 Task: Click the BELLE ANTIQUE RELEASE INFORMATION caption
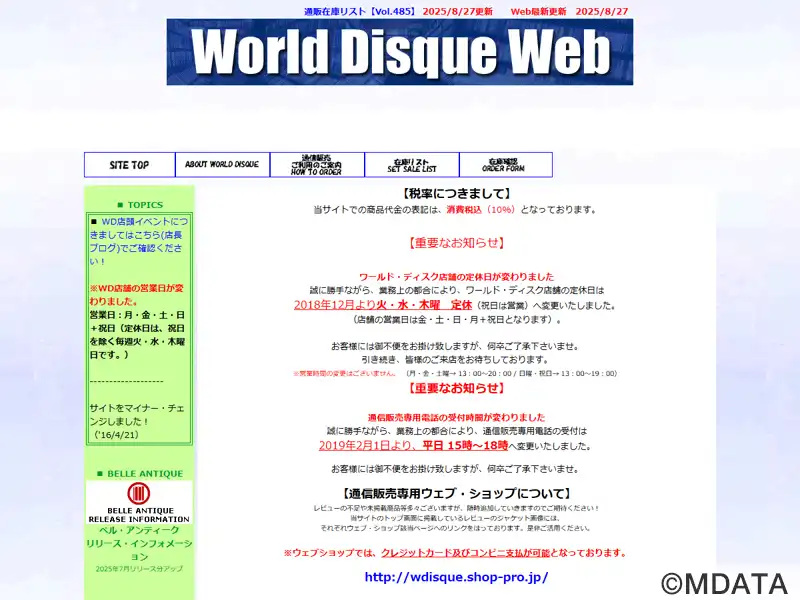coord(139,515)
